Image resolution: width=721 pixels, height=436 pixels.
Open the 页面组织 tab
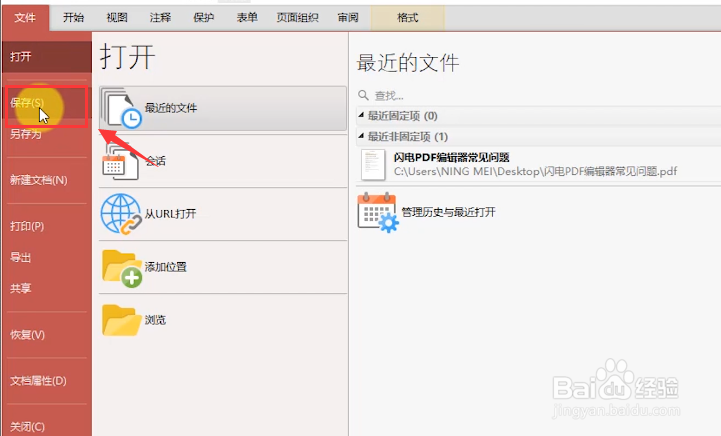coord(297,18)
